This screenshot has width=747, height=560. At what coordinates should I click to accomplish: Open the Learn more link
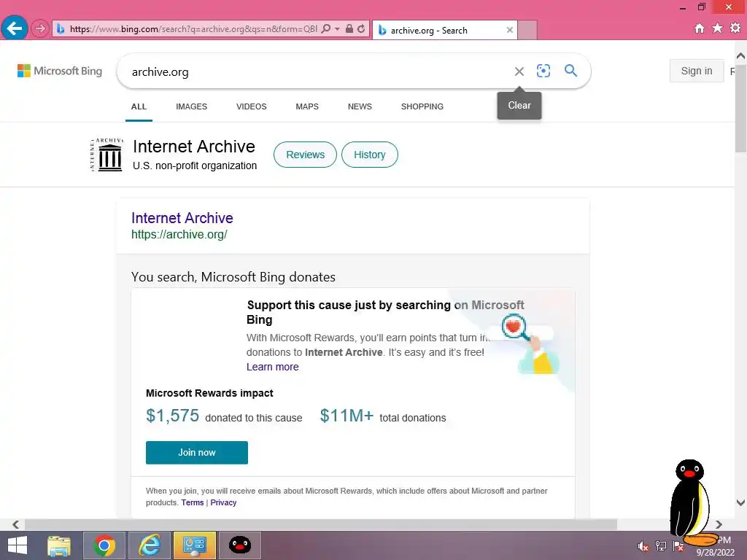pyautogui.click(x=273, y=367)
